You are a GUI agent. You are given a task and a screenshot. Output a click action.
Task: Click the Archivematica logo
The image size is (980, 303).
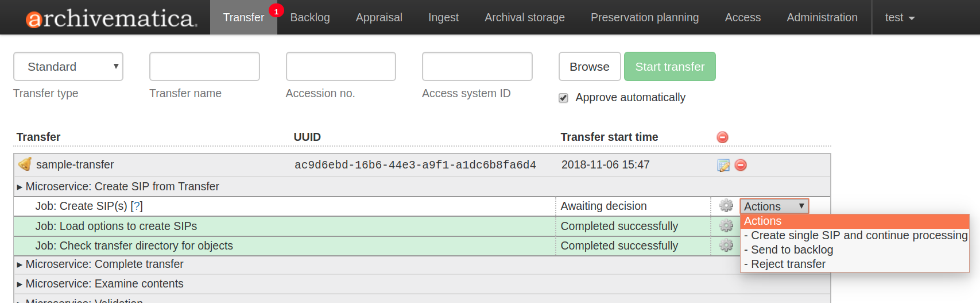pyautogui.click(x=111, y=18)
